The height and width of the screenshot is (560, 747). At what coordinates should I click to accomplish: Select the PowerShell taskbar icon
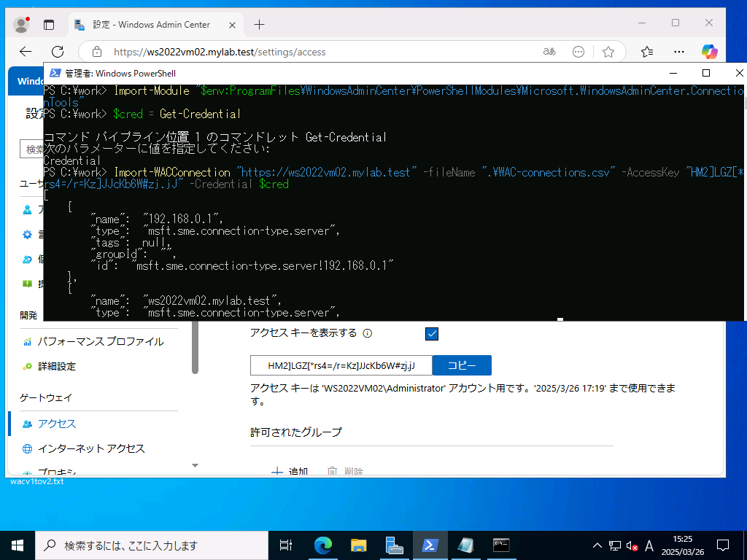(x=430, y=545)
